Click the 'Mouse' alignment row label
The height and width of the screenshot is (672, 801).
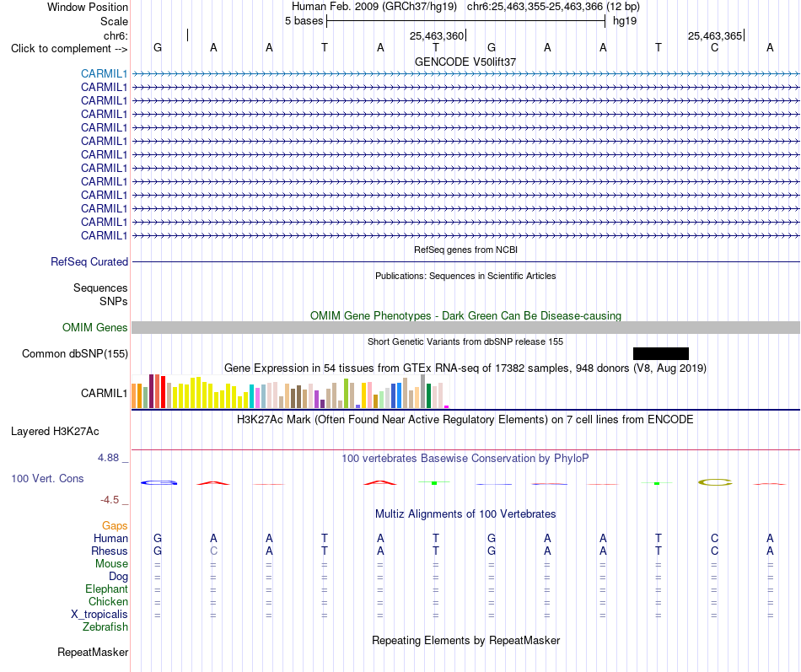coord(111,564)
